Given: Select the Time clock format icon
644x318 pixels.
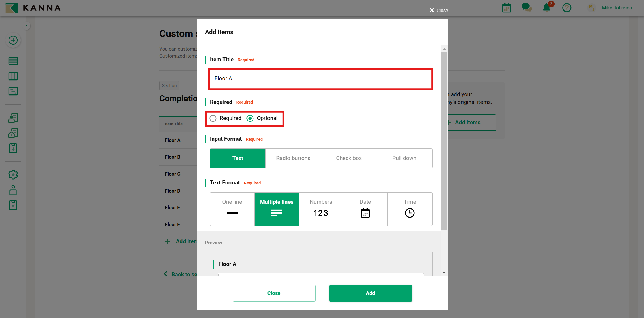Looking at the screenshot, I should (410, 209).
